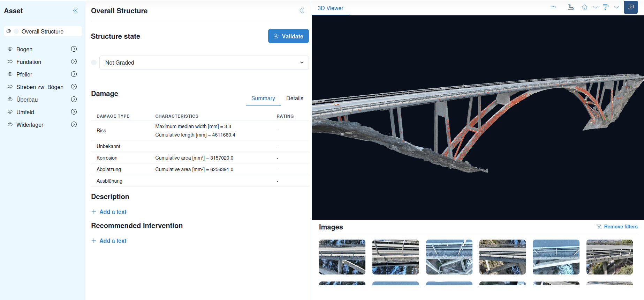The image size is (644, 300).
Task: Click the Riss damage type row
Action: pos(200,131)
